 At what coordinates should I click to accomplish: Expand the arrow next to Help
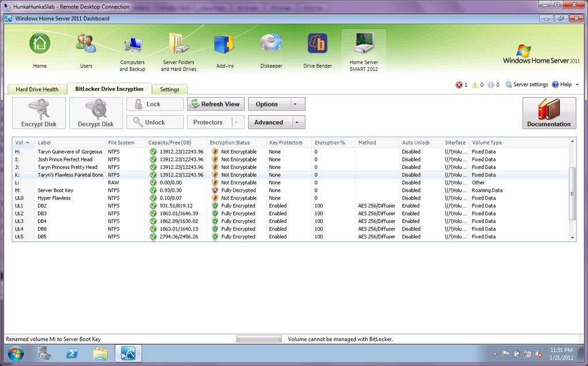(577, 84)
